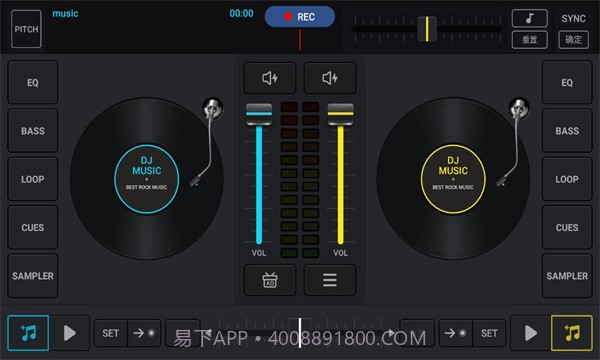Open the right deck EQ panel
The width and height of the screenshot is (600, 360).
[567, 82]
